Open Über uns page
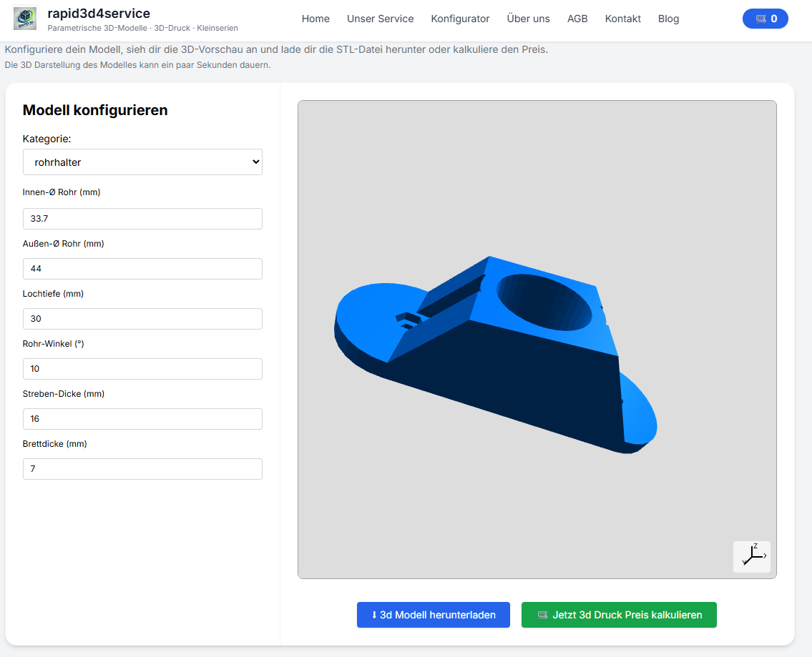The width and height of the screenshot is (812, 657). (528, 19)
